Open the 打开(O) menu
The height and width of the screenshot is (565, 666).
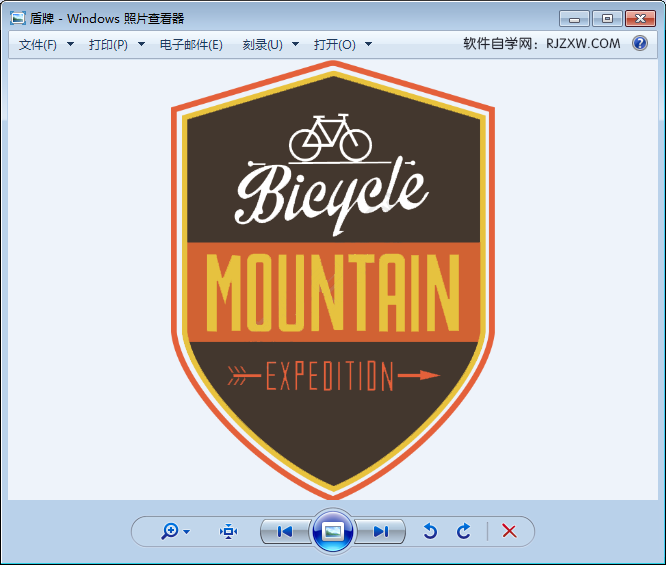coord(335,44)
